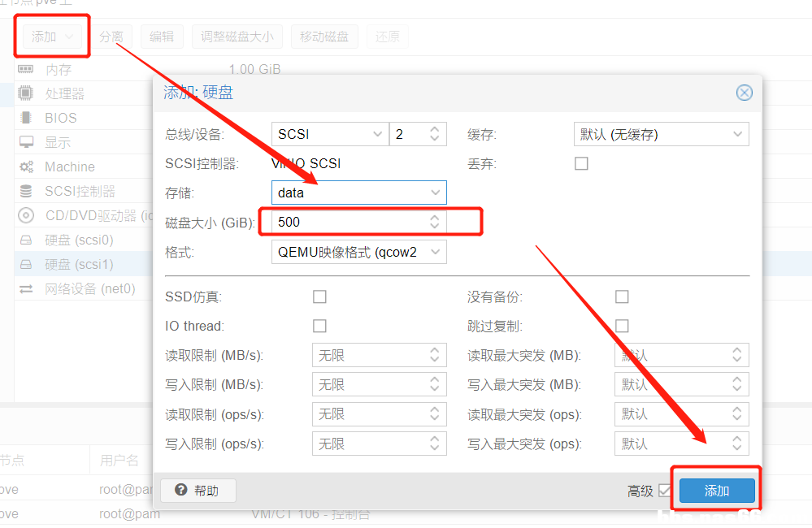Click the memory (内存) icon in hardware list
Image resolution: width=812 pixels, height=528 pixels.
pyautogui.click(x=26, y=70)
